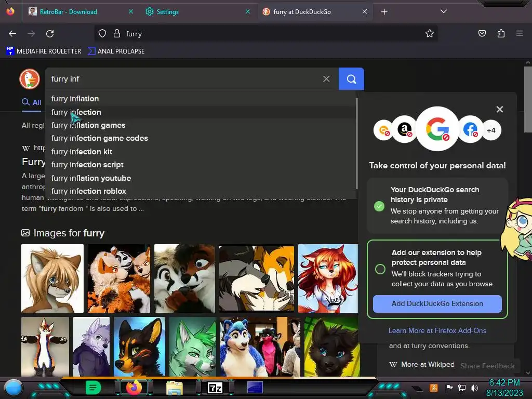
Task: Close the RetroBar - Download tab
Action: coord(131,11)
